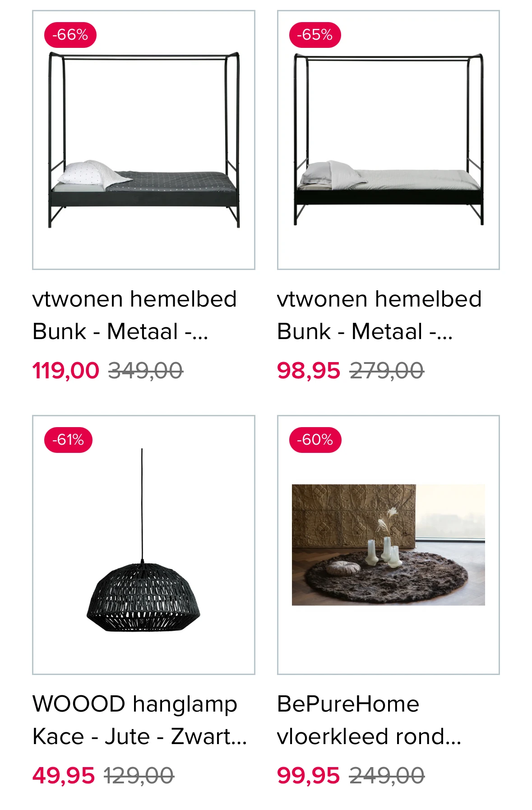Open the 98,95 vtwonen hemelbed Bunk title link
Image resolution: width=532 pixels, height=810 pixels.
click(x=380, y=315)
